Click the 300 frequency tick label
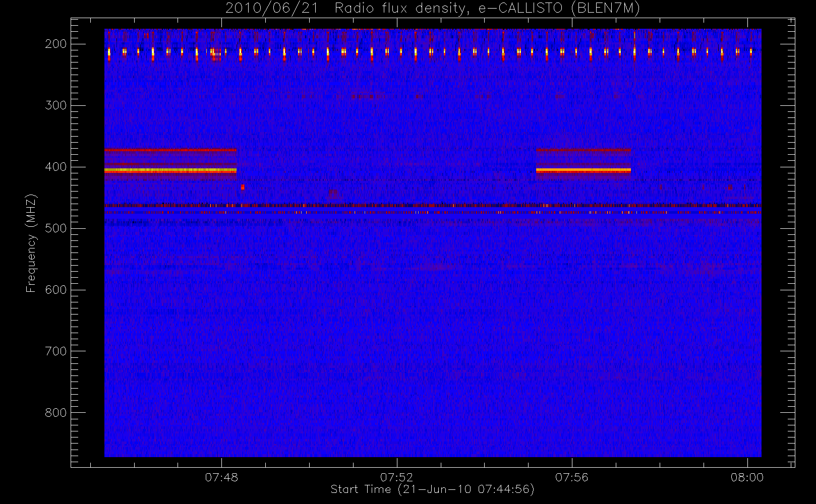 coord(56,105)
